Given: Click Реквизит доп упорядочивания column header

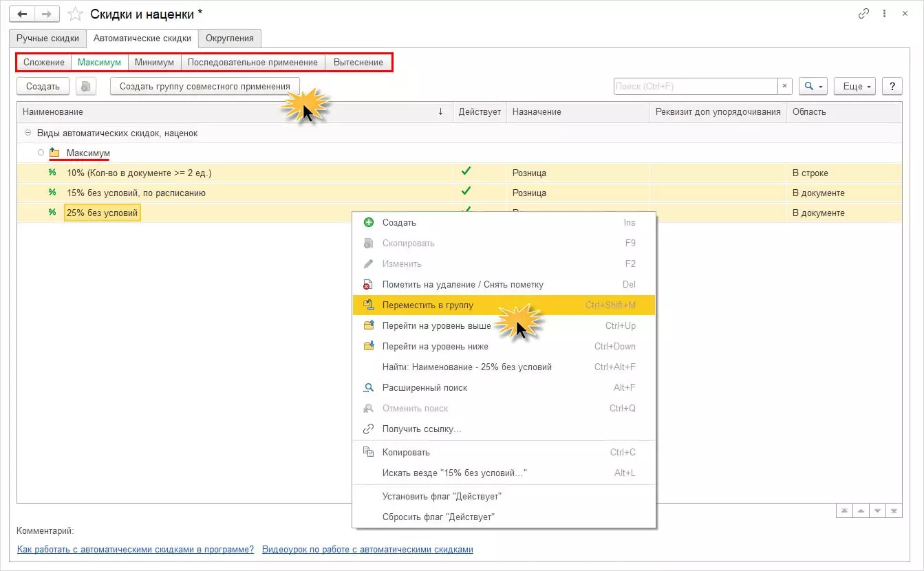Looking at the screenshot, I should tap(718, 111).
